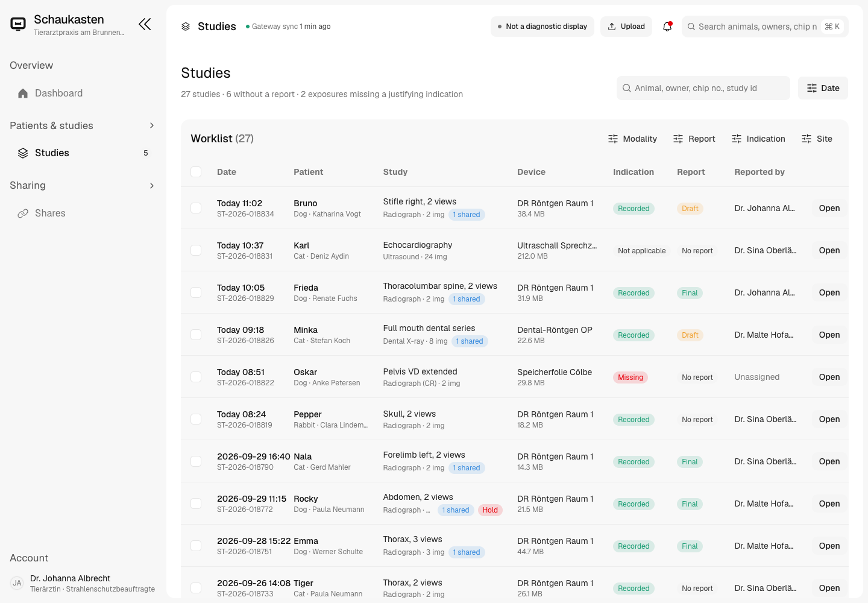Click 1 shared badge on Nala's study

[467, 468]
